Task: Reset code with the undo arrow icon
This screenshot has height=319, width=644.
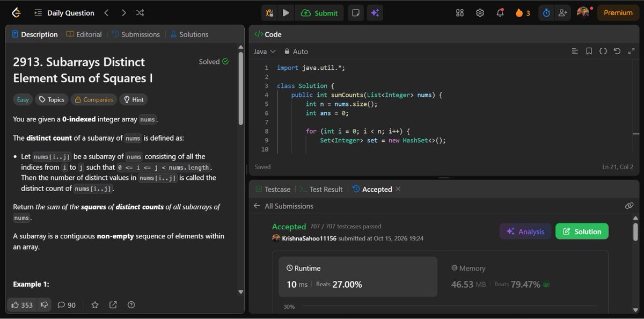Action: pos(617,52)
